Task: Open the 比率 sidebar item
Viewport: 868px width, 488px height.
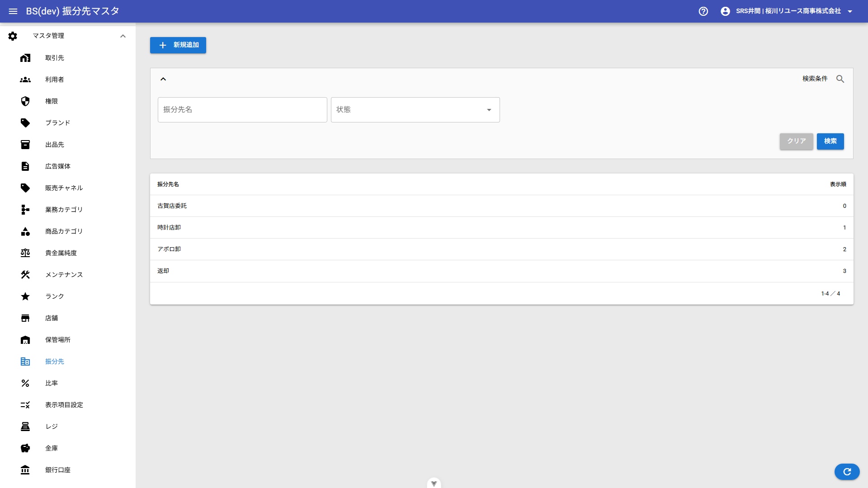Action: click(68, 383)
